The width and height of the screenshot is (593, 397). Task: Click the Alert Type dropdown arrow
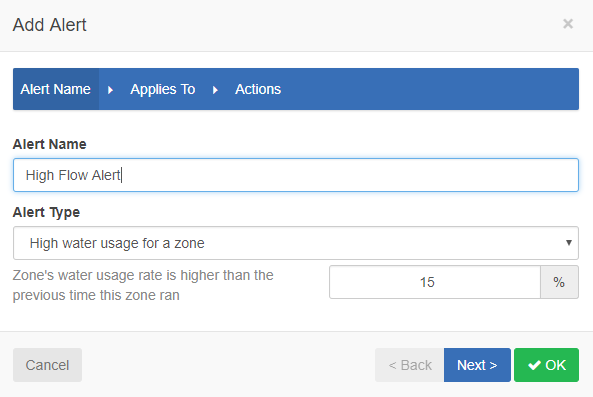click(568, 243)
